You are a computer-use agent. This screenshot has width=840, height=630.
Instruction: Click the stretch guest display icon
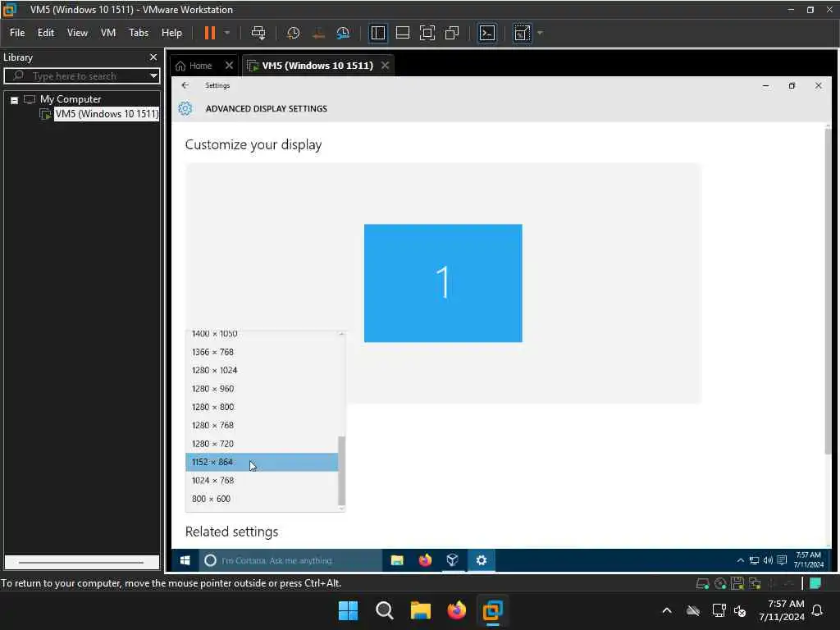pyautogui.click(x=522, y=33)
